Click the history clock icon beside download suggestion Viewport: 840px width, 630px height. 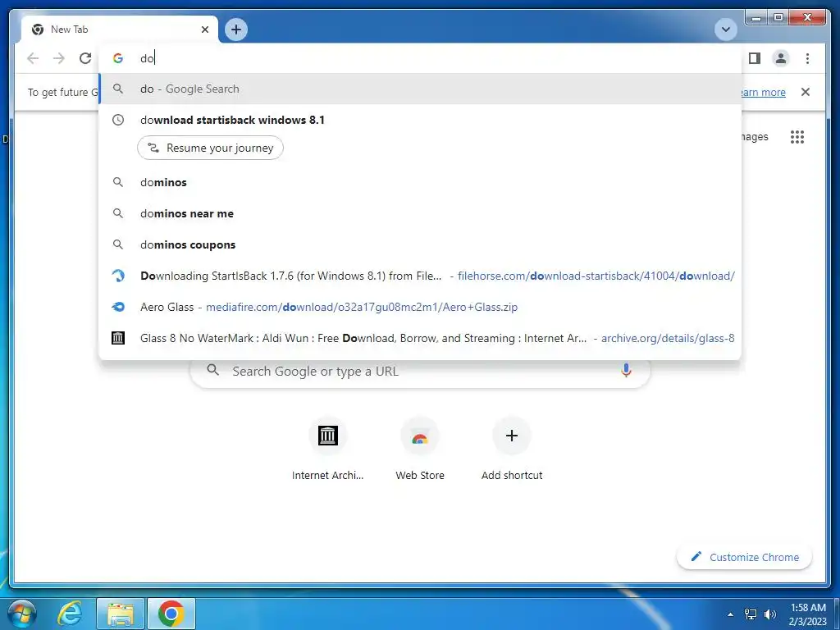pos(118,120)
